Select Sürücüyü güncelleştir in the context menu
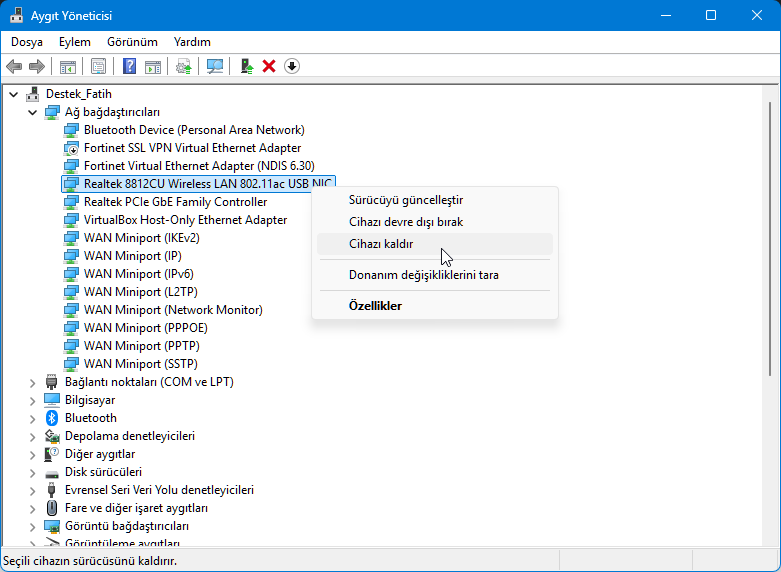The width and height of the screenshot is (781, 572). click(x=405, y=200)
